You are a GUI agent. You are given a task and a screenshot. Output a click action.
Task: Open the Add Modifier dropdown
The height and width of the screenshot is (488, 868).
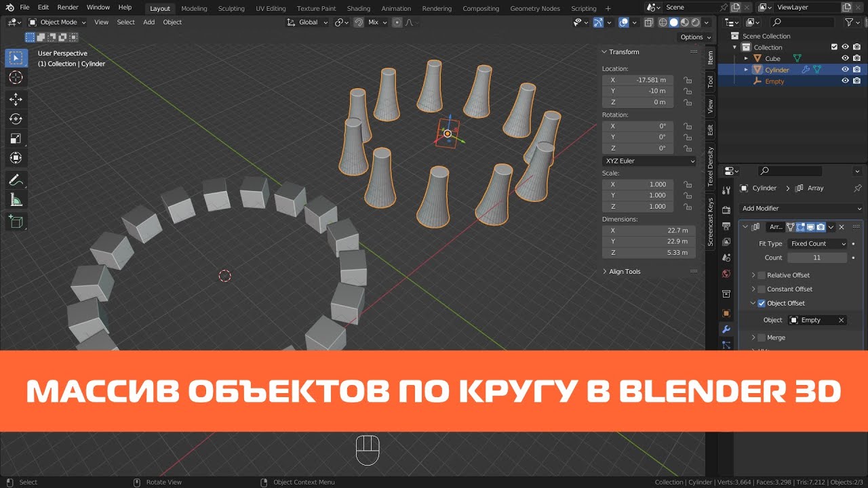(800, 208)
